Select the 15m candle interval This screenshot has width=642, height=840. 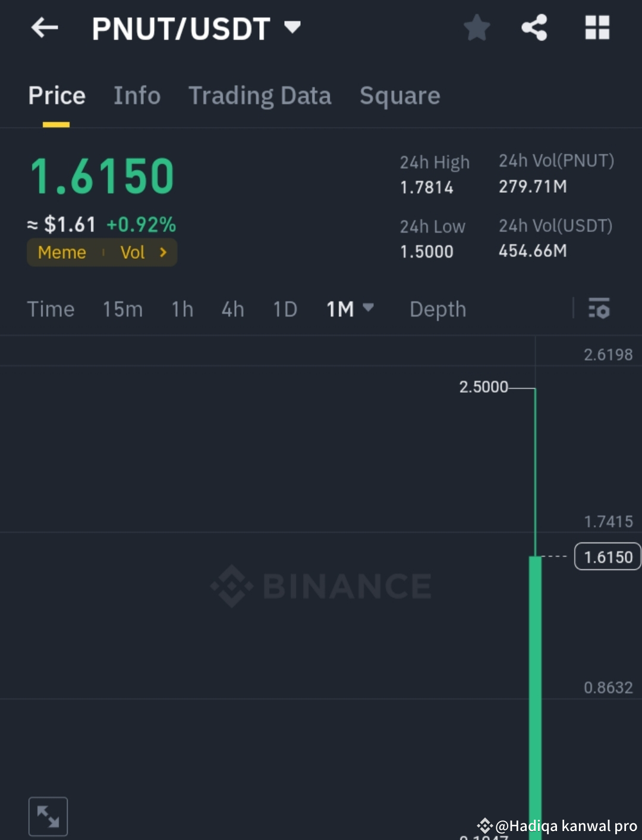click(x=122, y=309)
